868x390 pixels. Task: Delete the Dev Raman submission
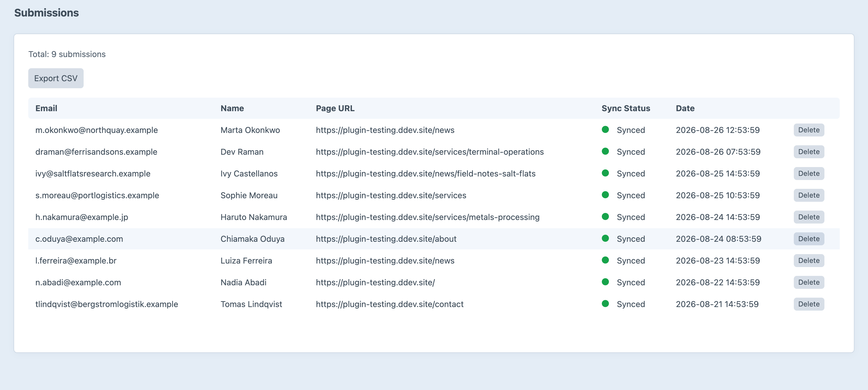click(809, 152)
